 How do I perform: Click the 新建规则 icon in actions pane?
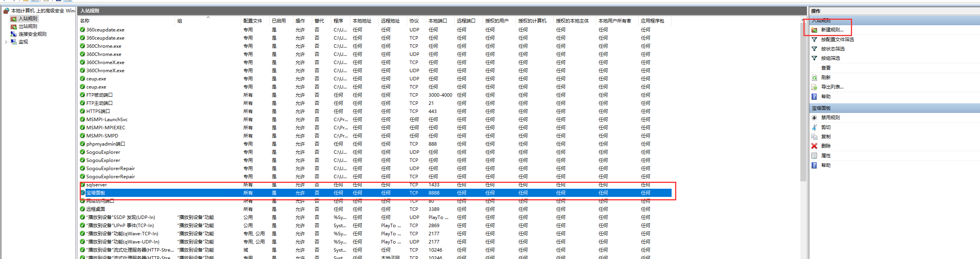(x=814, y=30)
